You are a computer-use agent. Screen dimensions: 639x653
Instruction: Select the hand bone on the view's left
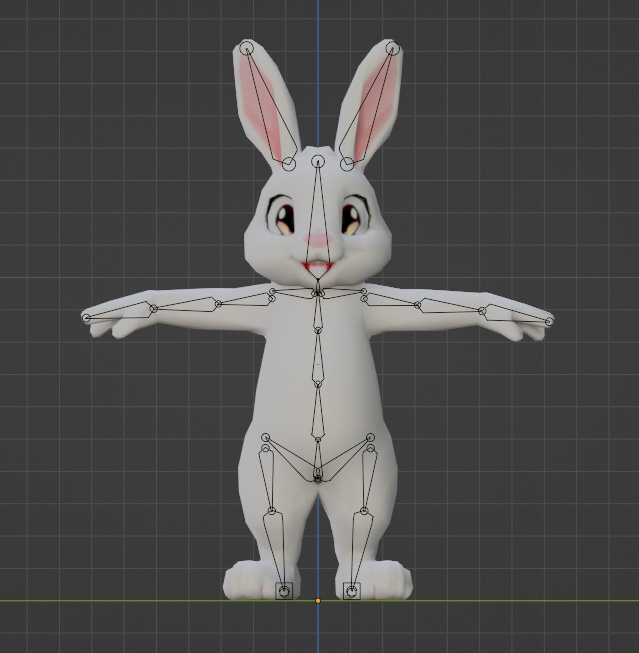click(120, 311)
